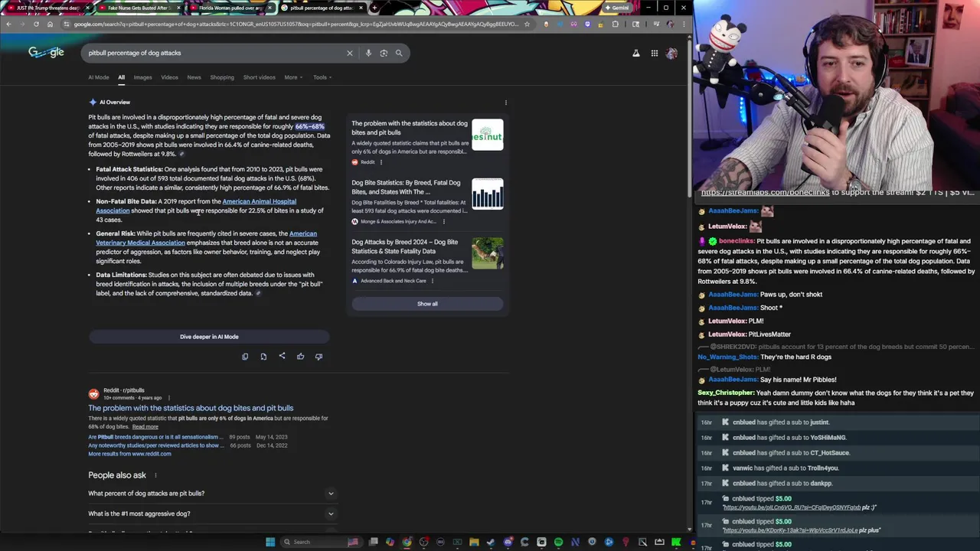Give thumbs up to AI Overview
The height and width of the screenshot is (551, 980).
[300, 356]
